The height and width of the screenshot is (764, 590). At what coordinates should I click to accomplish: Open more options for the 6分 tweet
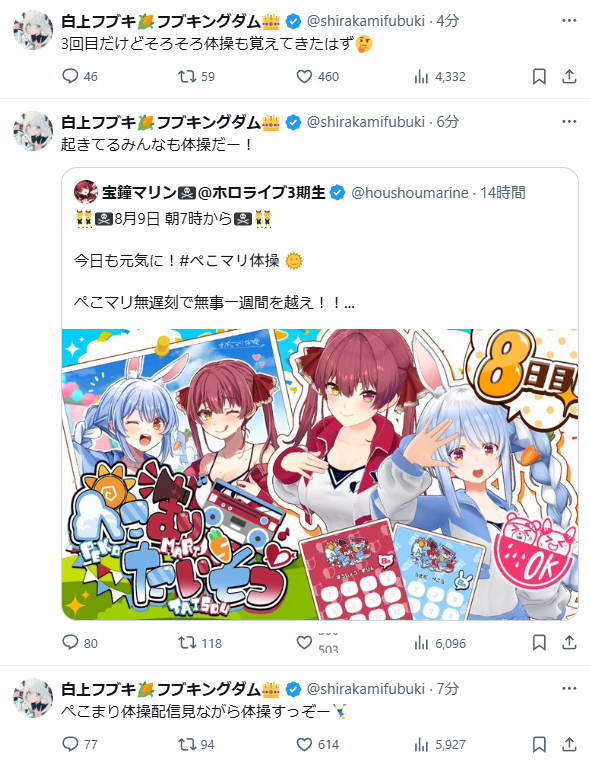(x=569, y=122)
